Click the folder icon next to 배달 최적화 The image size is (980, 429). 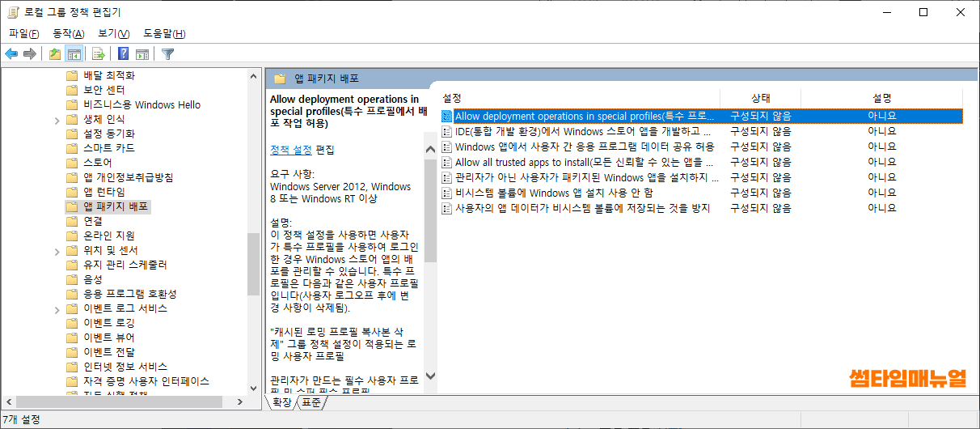pos(71,75)
